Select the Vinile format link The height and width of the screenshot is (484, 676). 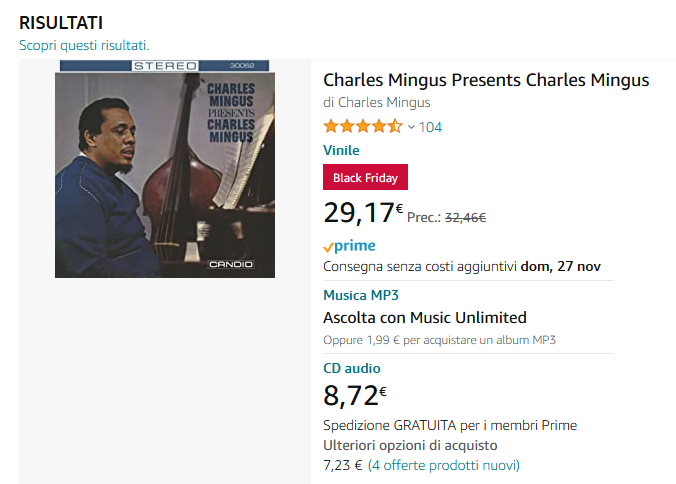[341, 150]
